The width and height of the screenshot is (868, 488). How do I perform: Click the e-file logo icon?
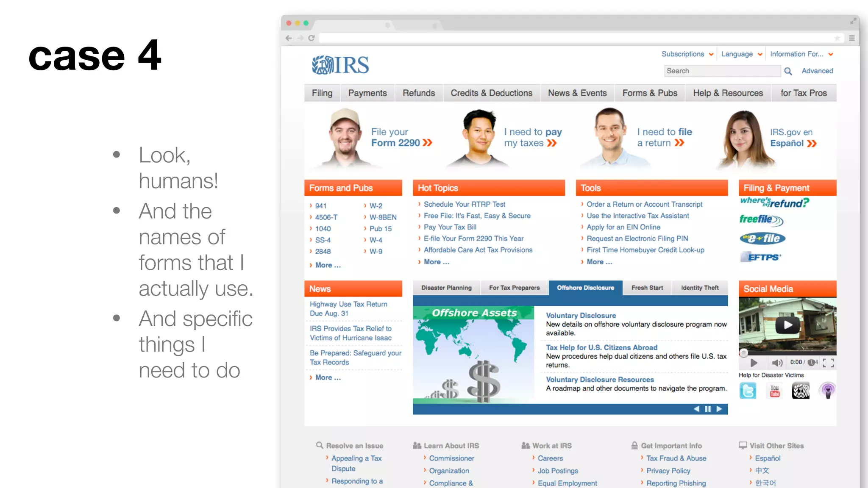click(762, 238)
